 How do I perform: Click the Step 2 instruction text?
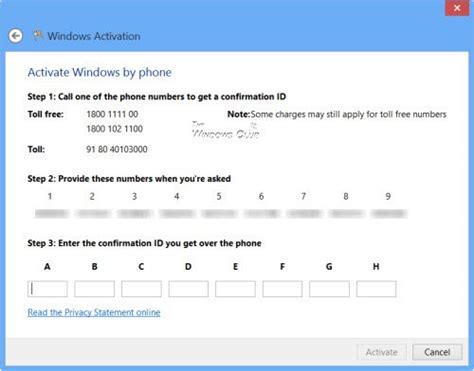coord(129,179)
